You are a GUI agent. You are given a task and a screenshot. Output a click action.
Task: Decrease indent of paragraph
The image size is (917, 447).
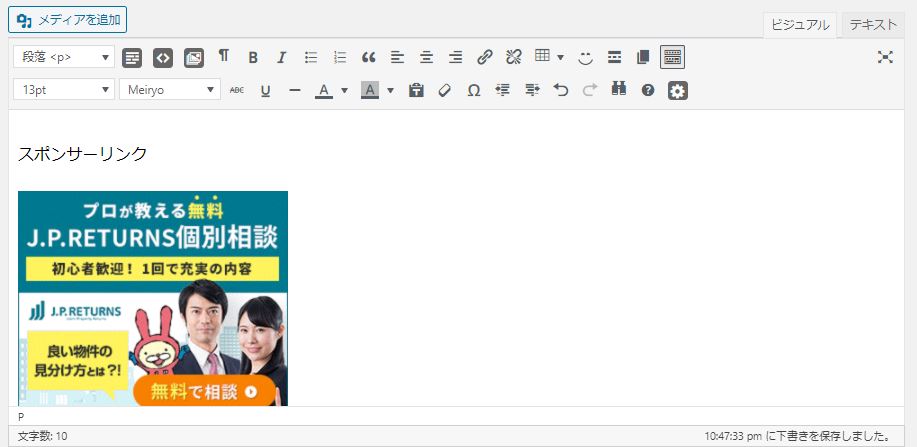pos(502,90)
